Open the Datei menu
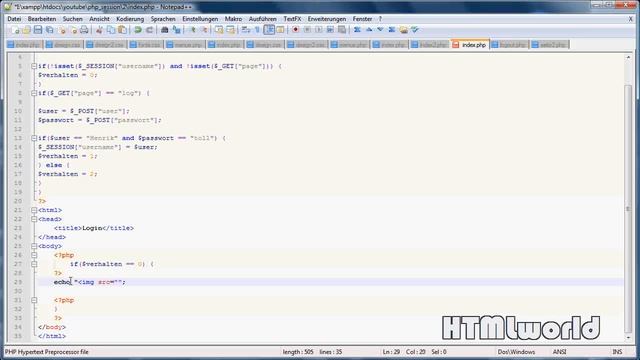 14,19
